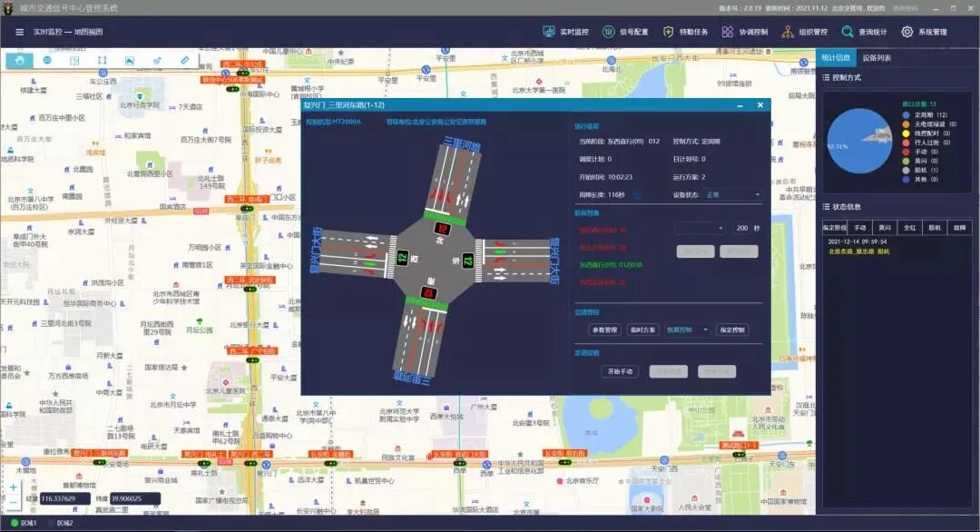Click the 复兴门_三里河东路 orange map label
Viewport: 980px width, 532px height.
tap(100, 453)
